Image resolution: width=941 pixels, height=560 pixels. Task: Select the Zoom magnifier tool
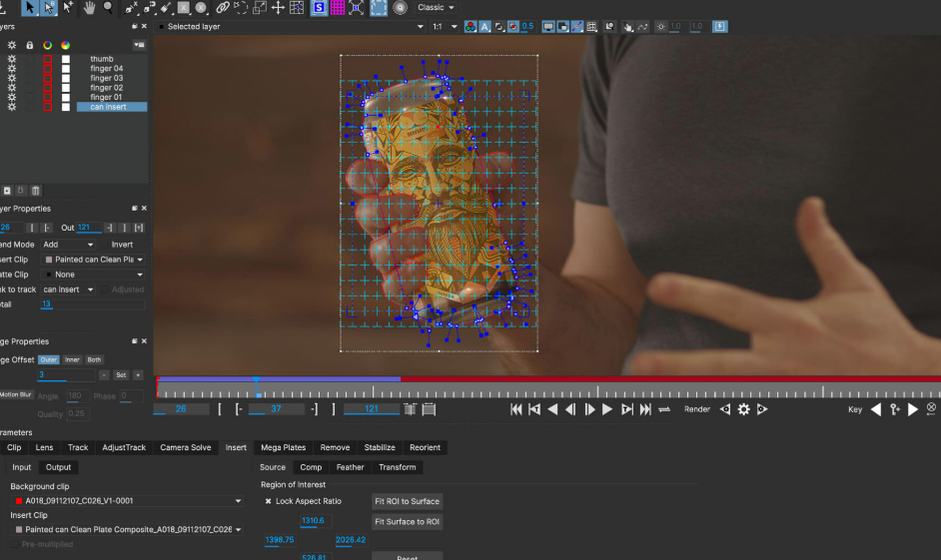click(x=108, y=8)
